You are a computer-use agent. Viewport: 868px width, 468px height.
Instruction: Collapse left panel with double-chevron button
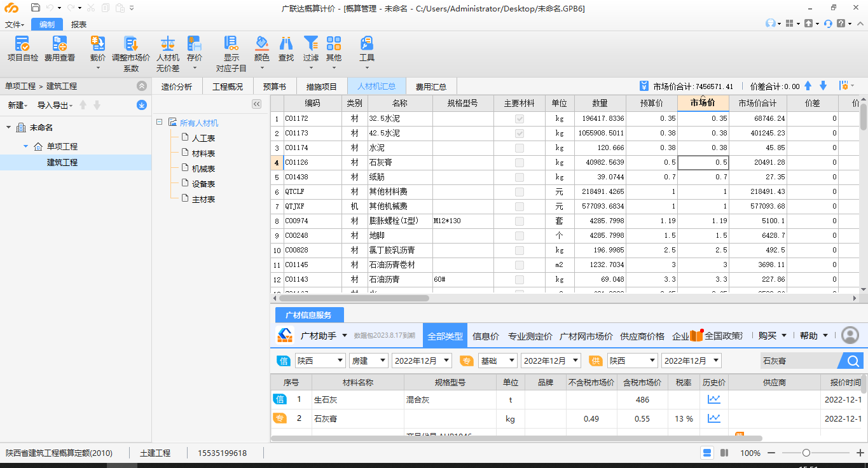tap(256, 104)
